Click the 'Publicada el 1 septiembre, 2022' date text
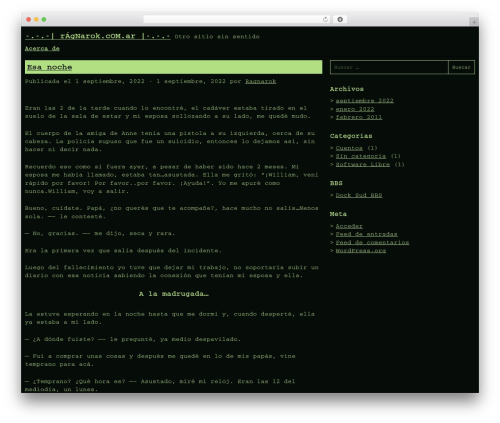 [85, 81]
